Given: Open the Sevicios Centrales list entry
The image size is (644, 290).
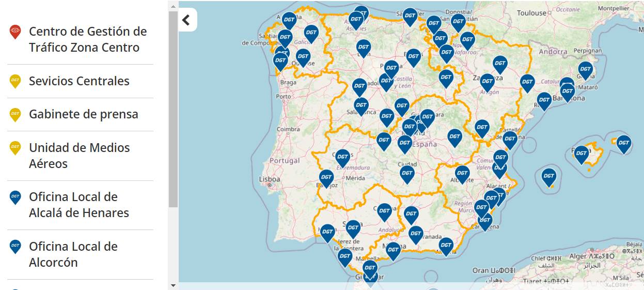Looking at the screenshot, I should click(79, 81).
